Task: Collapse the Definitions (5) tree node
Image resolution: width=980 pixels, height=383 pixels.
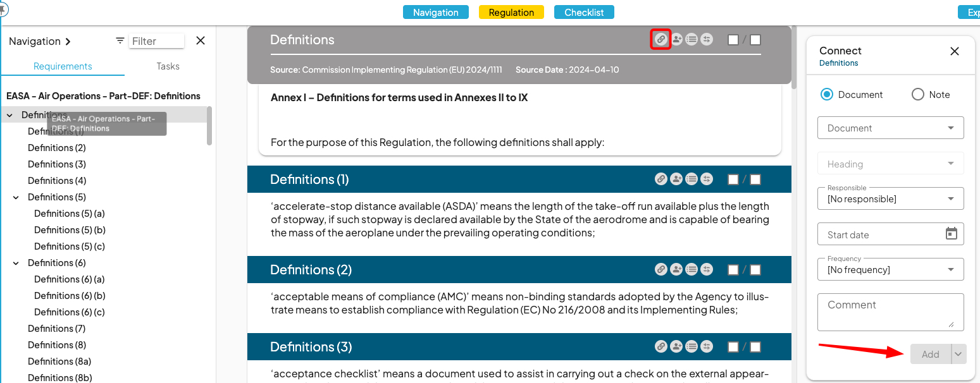Action: click(x=16, y=197)
